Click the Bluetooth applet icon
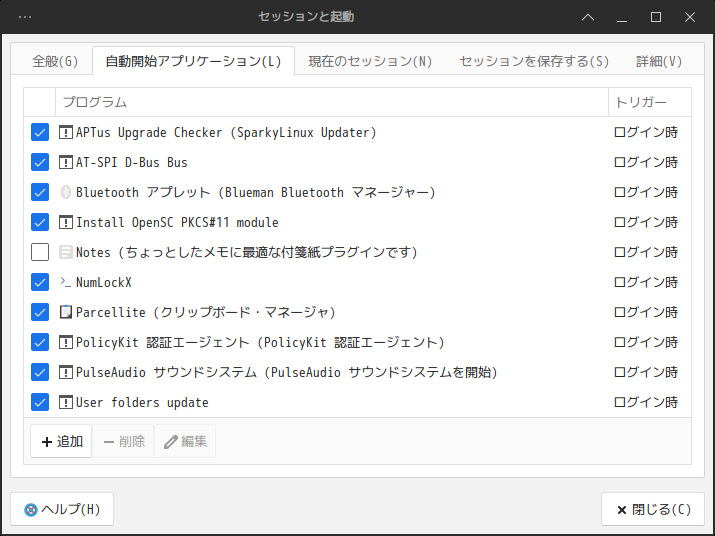 pyautogui.click(x=66, y=193)
